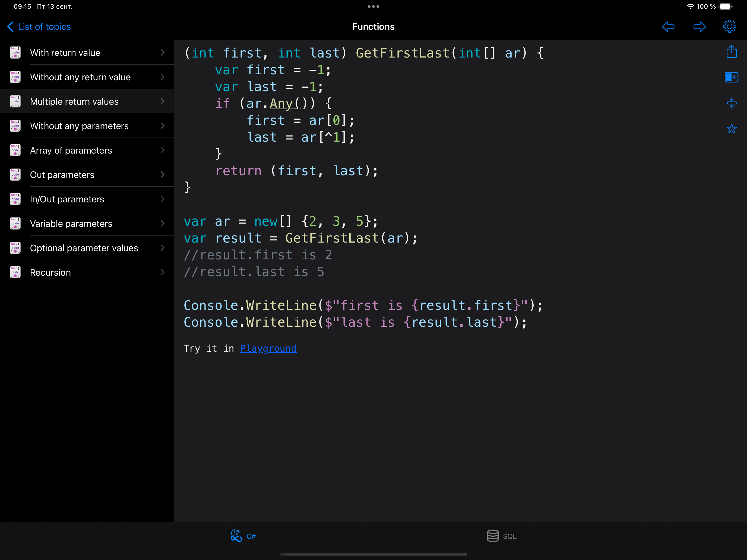Tap the Wi-Fi status icon

tap(690, 7)
